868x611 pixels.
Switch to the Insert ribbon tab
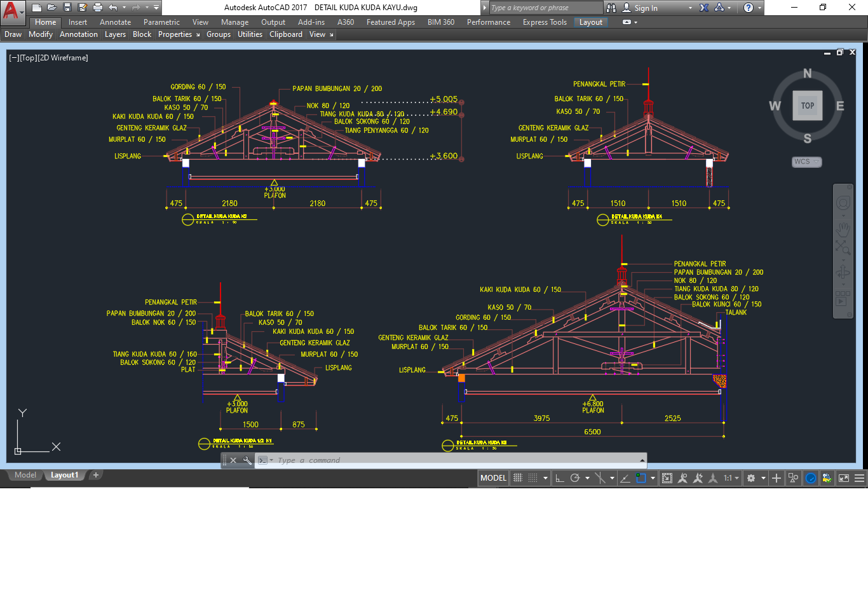[x=78, y=22]
